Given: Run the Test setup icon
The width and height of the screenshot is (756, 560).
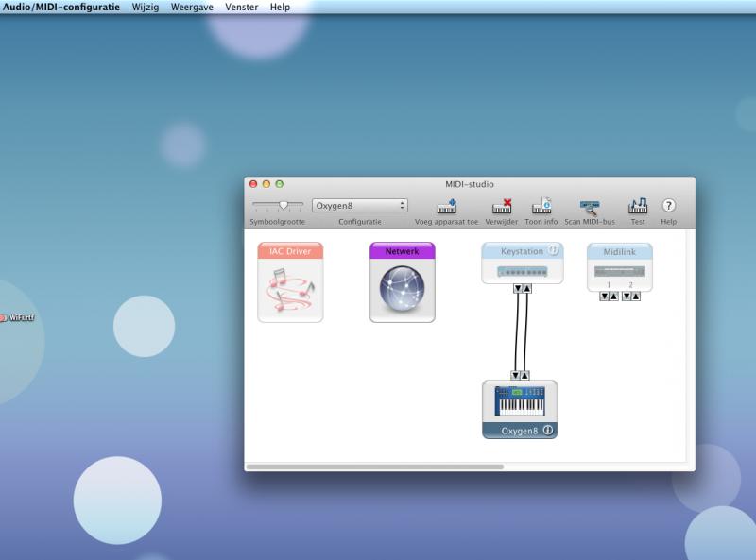Looking at the screenshot, I should point(638,206).
